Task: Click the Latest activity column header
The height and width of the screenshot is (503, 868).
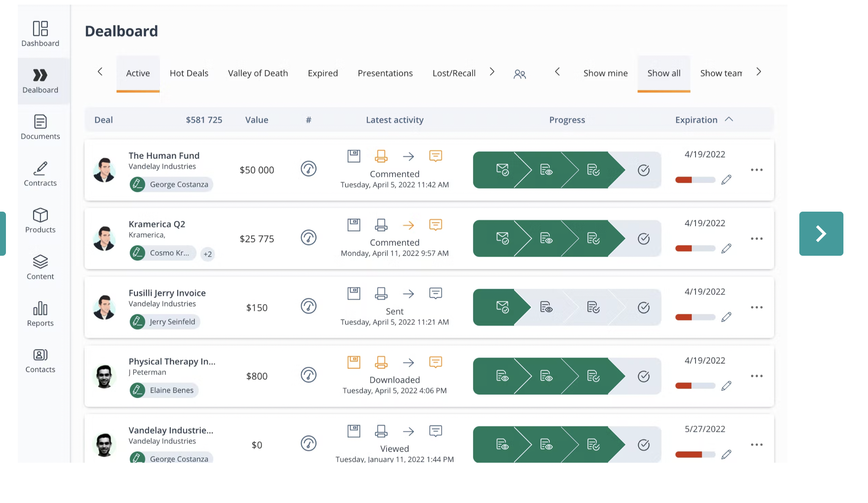Action: click(x=395, y=120)
